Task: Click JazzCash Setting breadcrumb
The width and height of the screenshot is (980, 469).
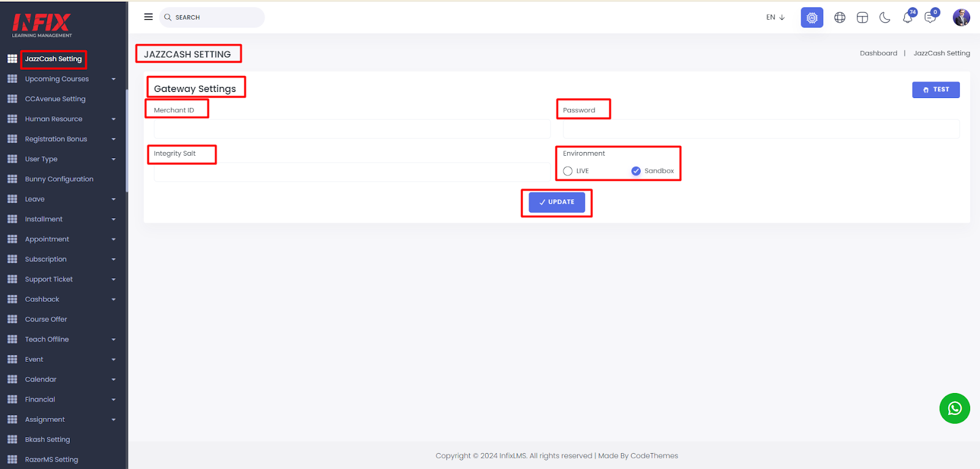Action: click(x=941, y=53)
